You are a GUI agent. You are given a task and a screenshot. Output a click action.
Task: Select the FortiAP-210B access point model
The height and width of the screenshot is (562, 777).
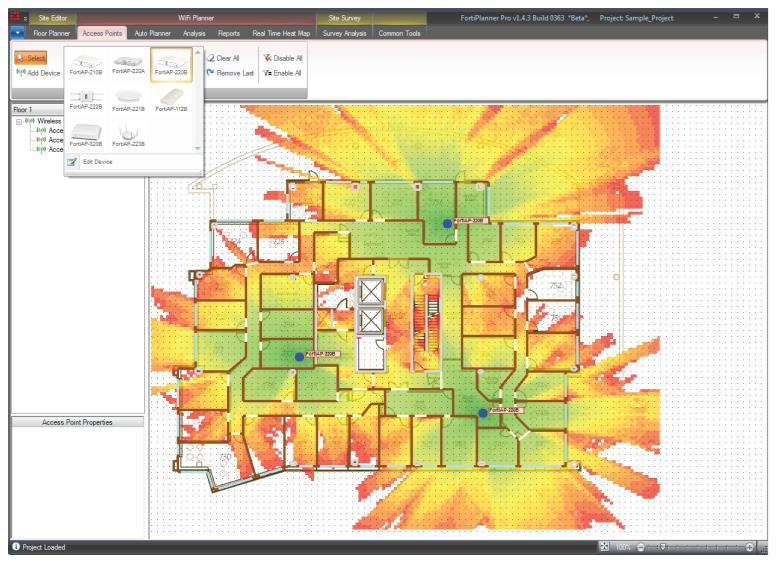86,65
